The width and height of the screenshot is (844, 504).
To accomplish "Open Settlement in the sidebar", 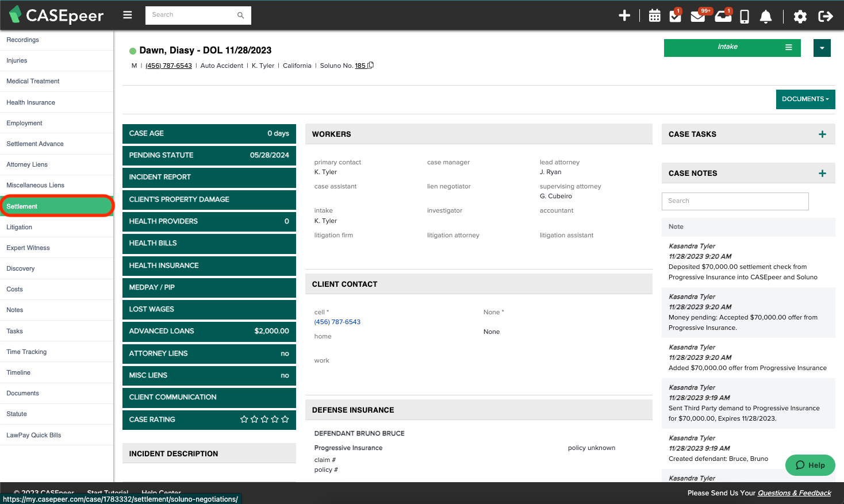I will click(x=56, y=206).
